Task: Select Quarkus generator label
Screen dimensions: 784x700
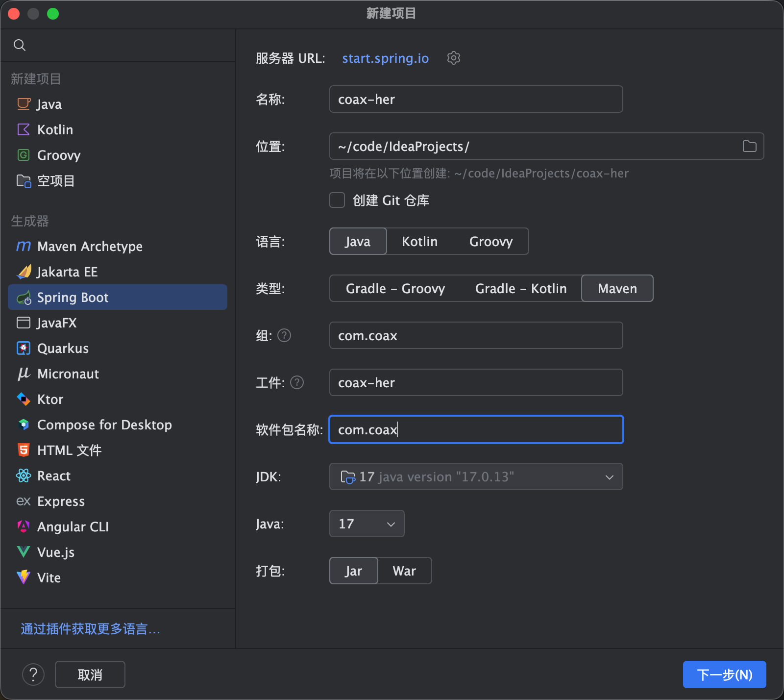Action: (x=63, y=348)
